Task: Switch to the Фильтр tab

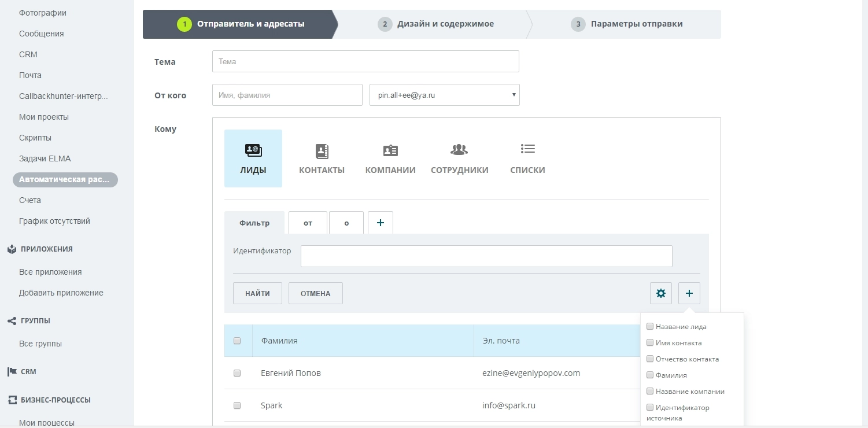Action: pos(254,223)
